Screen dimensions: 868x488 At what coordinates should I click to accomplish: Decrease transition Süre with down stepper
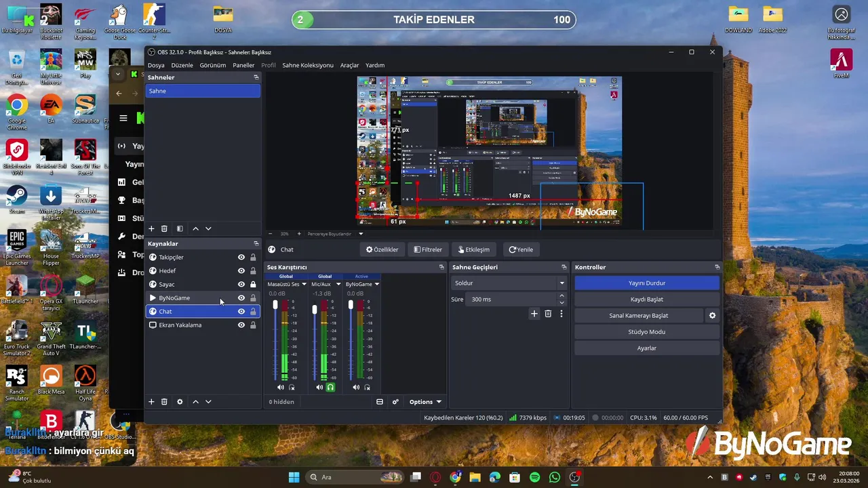pos(561,302)
